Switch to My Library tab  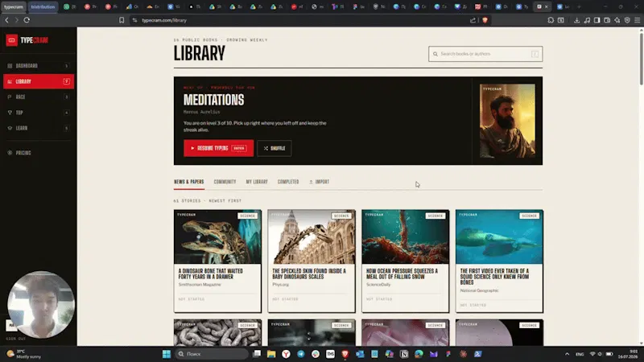tap(257, 182)
